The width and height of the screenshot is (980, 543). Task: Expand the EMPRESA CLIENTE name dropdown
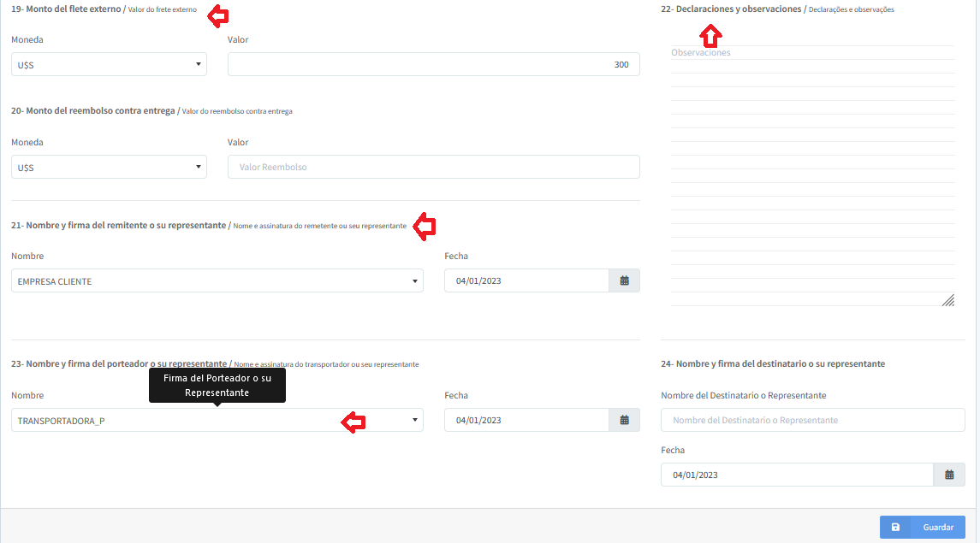click(217, 281)
